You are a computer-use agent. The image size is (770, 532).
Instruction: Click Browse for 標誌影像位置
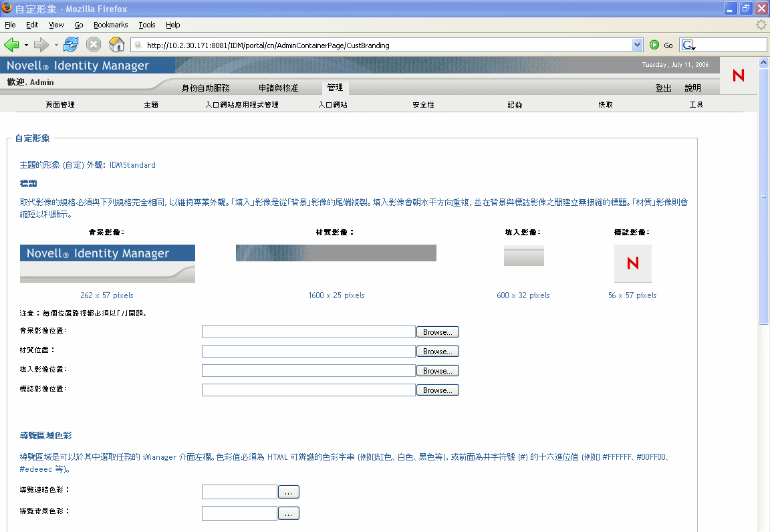(x=437, y=390)
